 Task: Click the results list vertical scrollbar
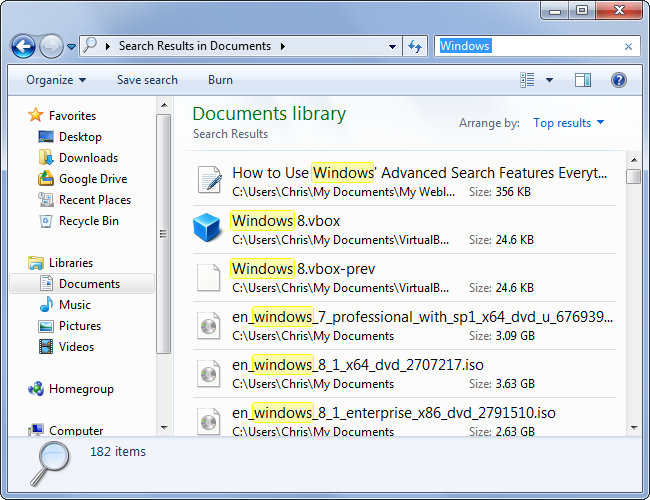click(x=633, y=300)
